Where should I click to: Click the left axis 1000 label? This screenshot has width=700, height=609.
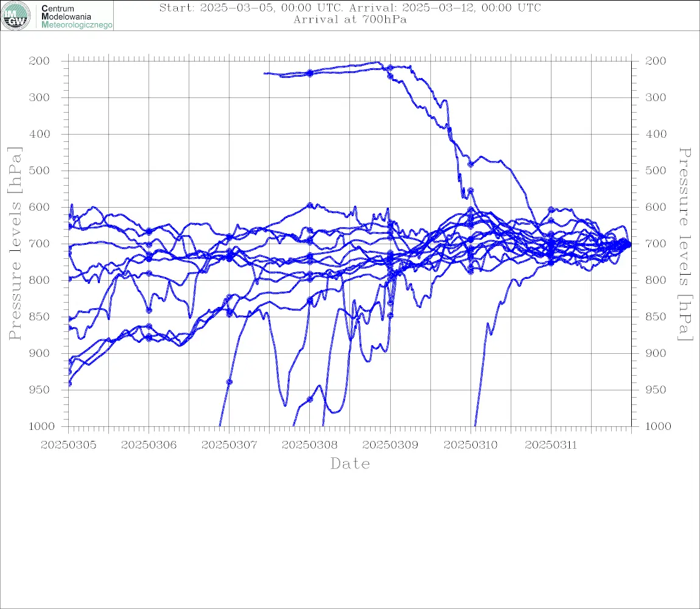41,426
